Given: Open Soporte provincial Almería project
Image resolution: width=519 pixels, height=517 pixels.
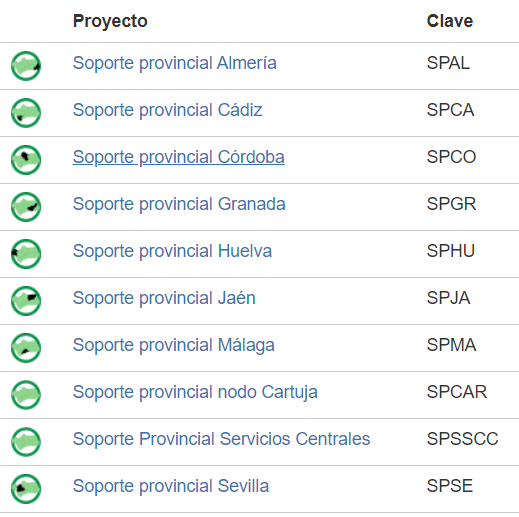Looking at the screenshot, I should click(x=175, y=63).
